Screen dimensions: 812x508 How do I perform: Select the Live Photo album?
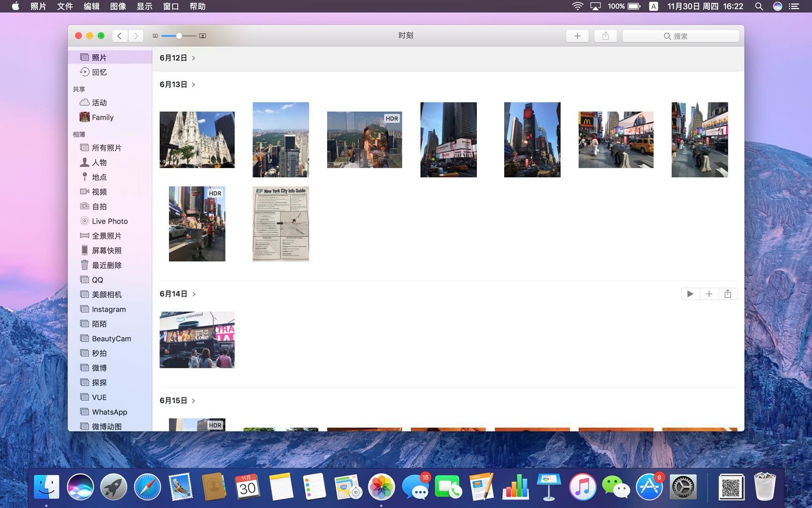(x=109, y=221)
